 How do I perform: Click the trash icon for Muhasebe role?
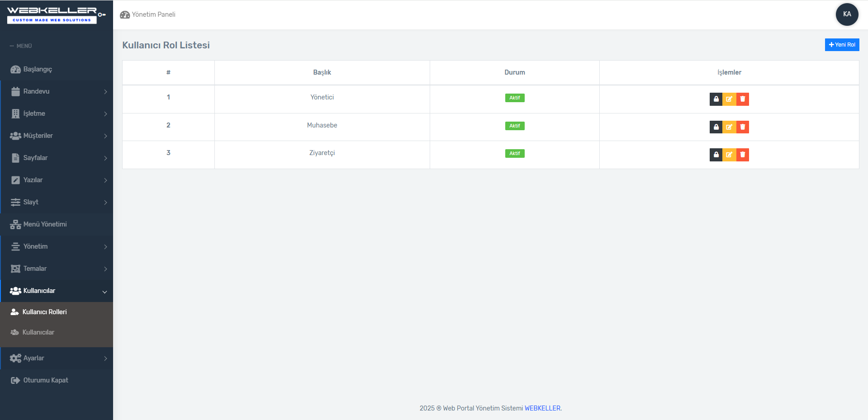pyautogui.click(x=742, y=127)
